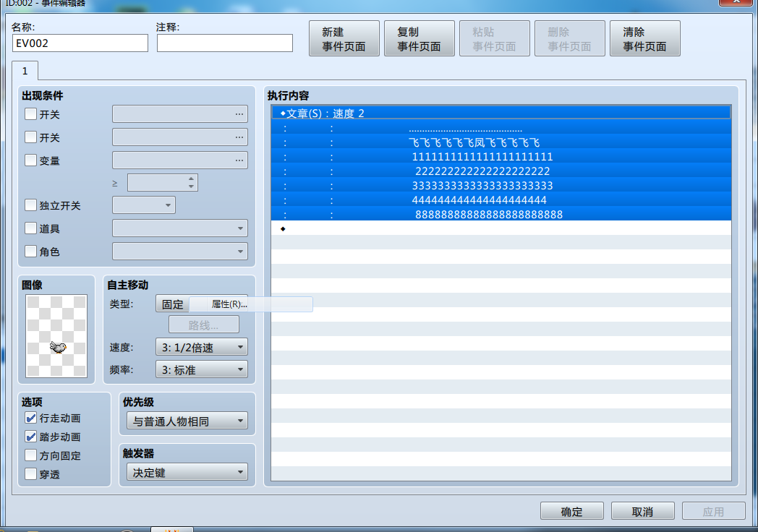Check the 方向固定 option
Image resolution: width=758 pixels, height=532 pixels.
pos(30,455)
